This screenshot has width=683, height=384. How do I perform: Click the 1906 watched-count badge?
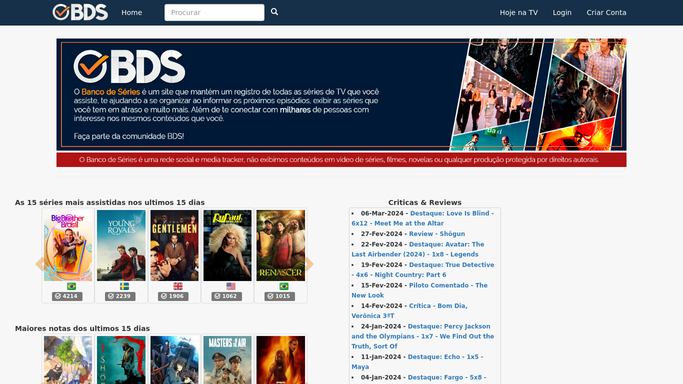point(173,296)
